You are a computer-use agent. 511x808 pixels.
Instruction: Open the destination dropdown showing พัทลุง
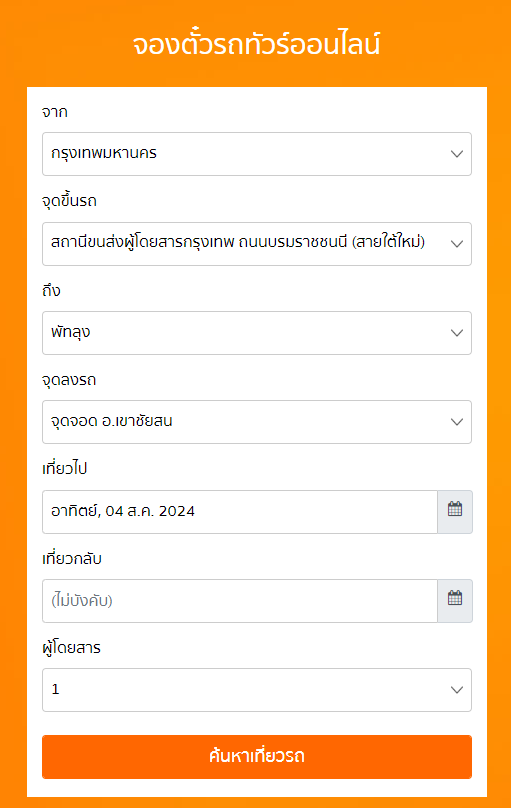(257, 333)
